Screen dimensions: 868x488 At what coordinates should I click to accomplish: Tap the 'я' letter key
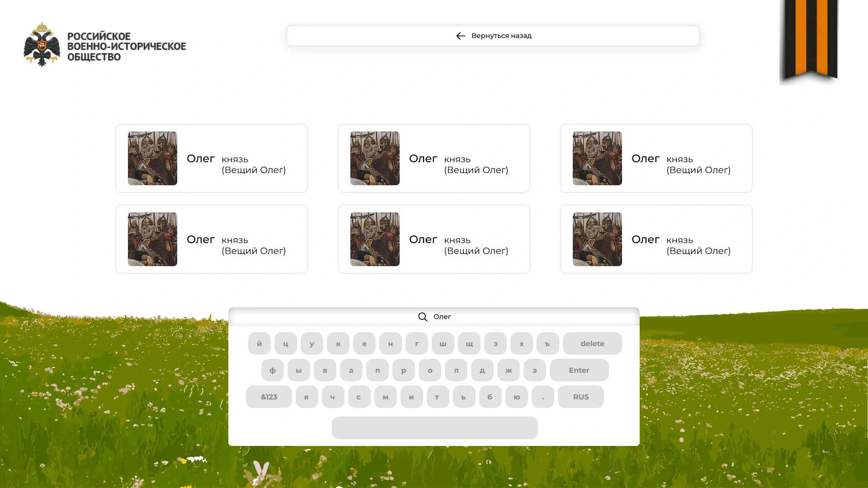pyautogui.click(x=307, y=397)
